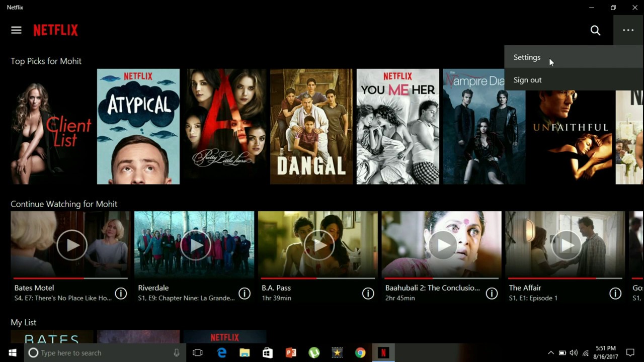Click "Continue Watching for Mohit" heading
This screenshot has width=644, height=362.
64,204
